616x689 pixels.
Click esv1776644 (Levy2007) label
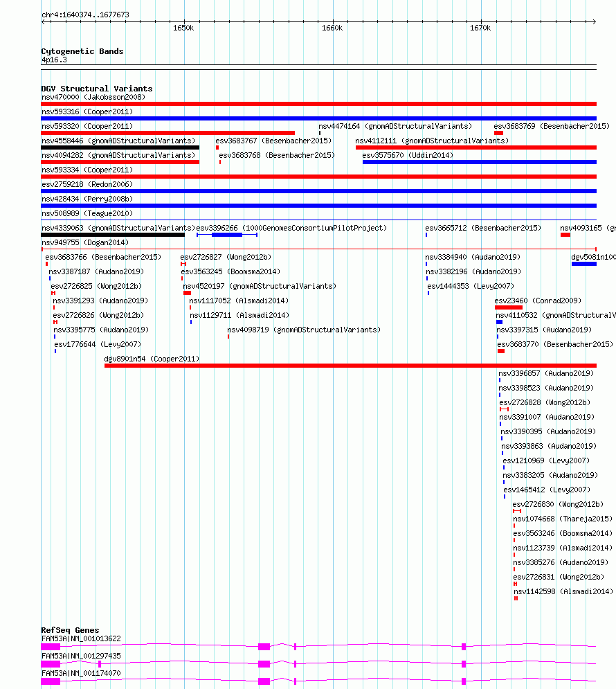pos(98,343)
